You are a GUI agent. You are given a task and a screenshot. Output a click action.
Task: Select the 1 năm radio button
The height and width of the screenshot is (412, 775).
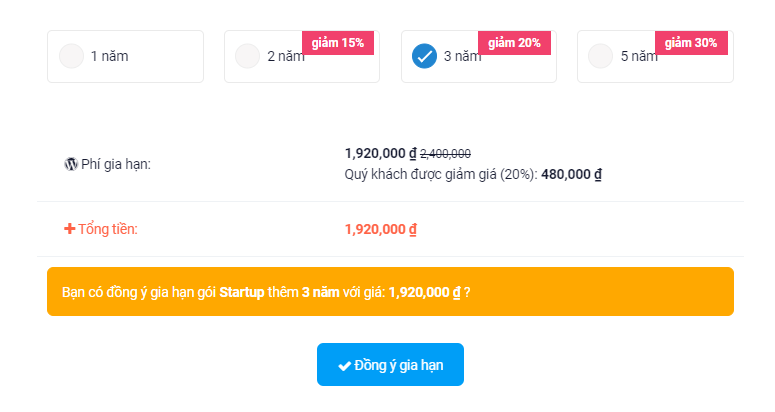[71, 56]
